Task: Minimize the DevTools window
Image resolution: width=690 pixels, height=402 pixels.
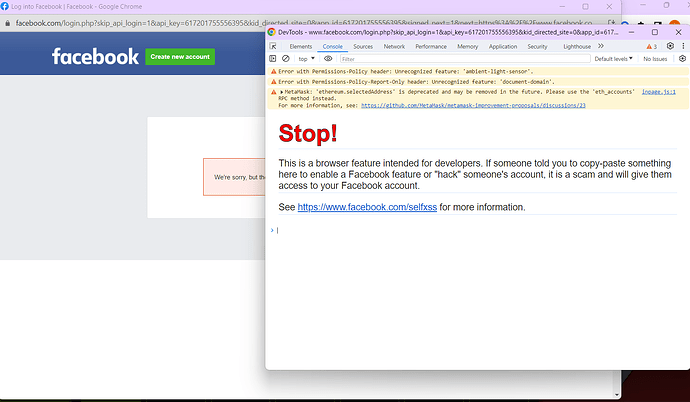Action: point(631,32)
